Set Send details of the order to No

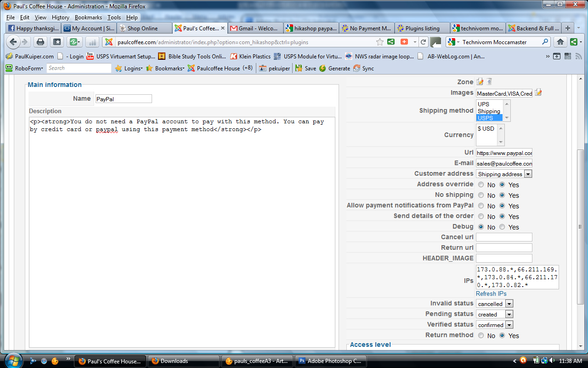[481, 216]
